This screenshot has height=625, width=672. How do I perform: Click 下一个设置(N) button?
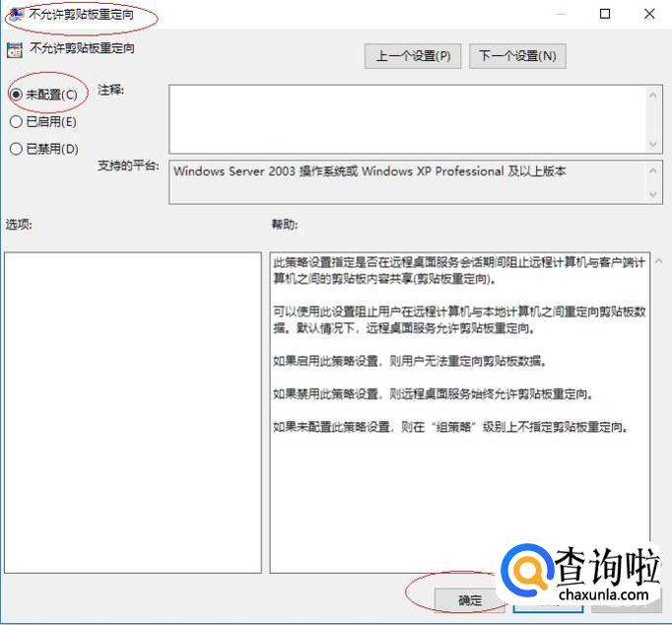pos(517,56)
